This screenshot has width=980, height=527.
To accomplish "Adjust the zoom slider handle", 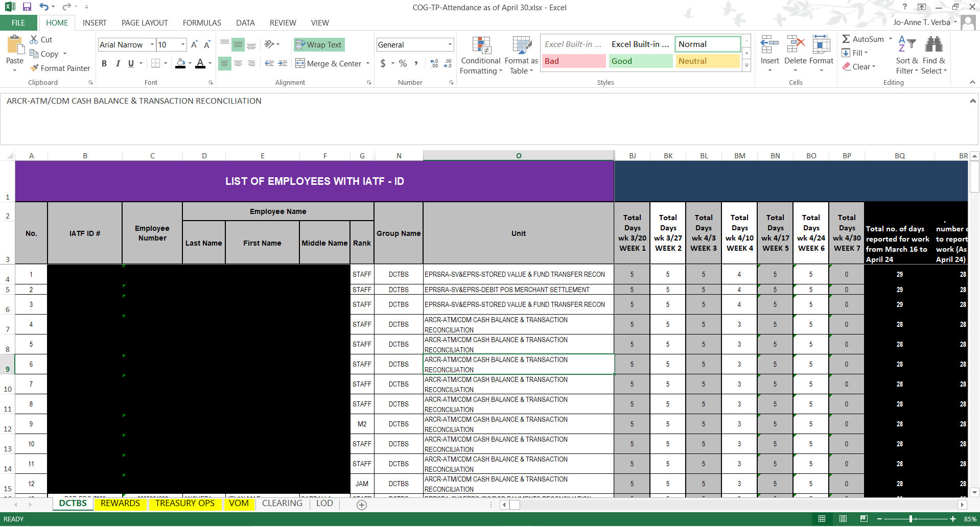I will (911, 519).
